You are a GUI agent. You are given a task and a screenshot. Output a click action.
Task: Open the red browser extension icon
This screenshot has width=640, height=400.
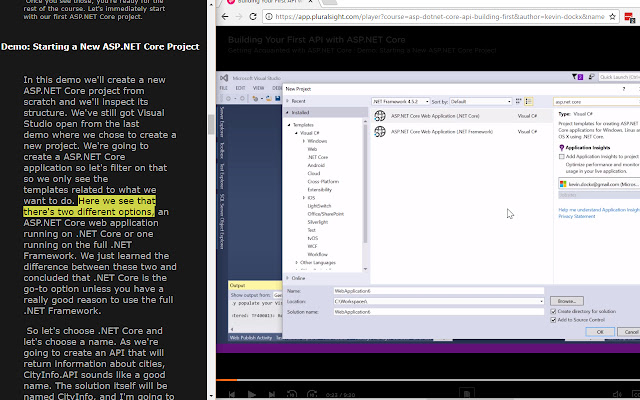tap(629, 18)
